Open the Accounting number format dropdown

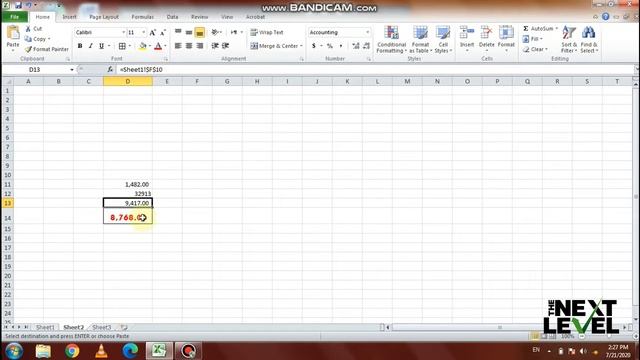367,32
